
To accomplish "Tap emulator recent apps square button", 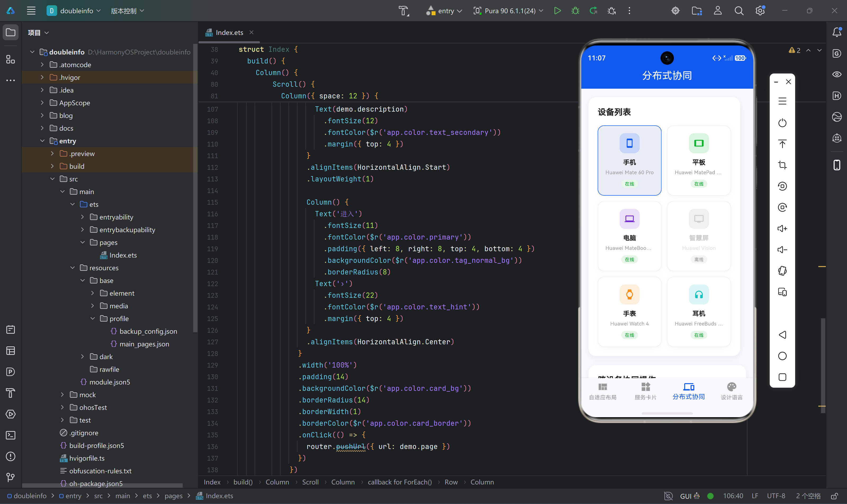I will coord(782,377).
